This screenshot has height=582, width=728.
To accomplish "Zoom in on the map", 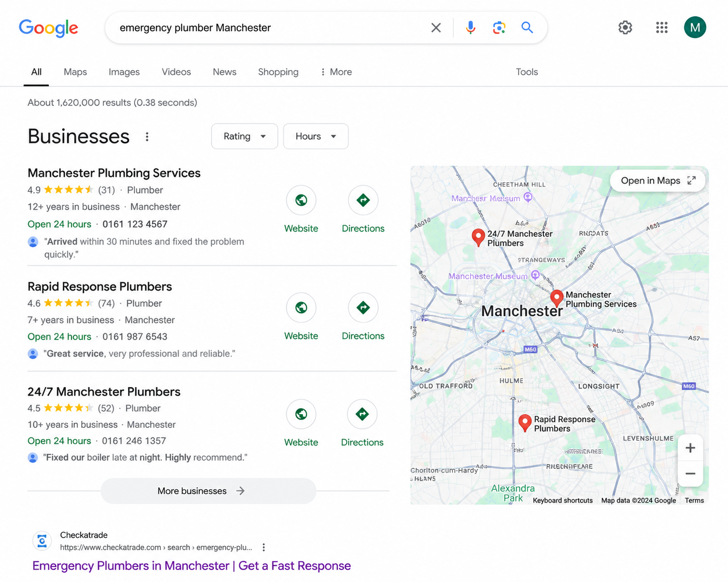I will (690, 448).
